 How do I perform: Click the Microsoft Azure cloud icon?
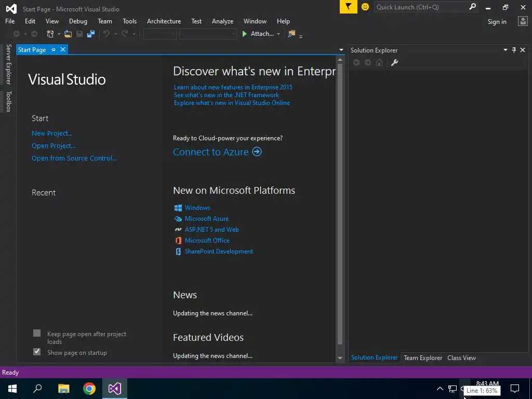click(178, 219)
